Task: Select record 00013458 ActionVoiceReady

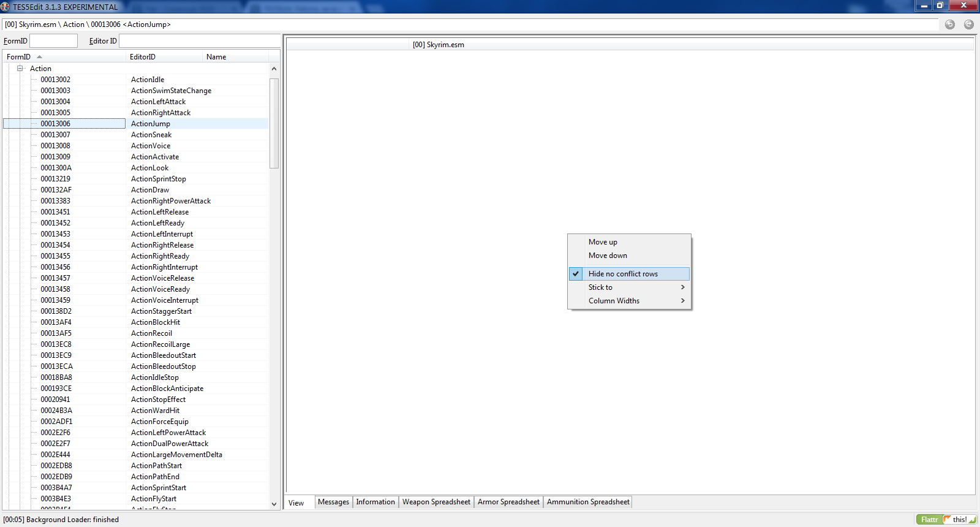Action: pos(135,289)
